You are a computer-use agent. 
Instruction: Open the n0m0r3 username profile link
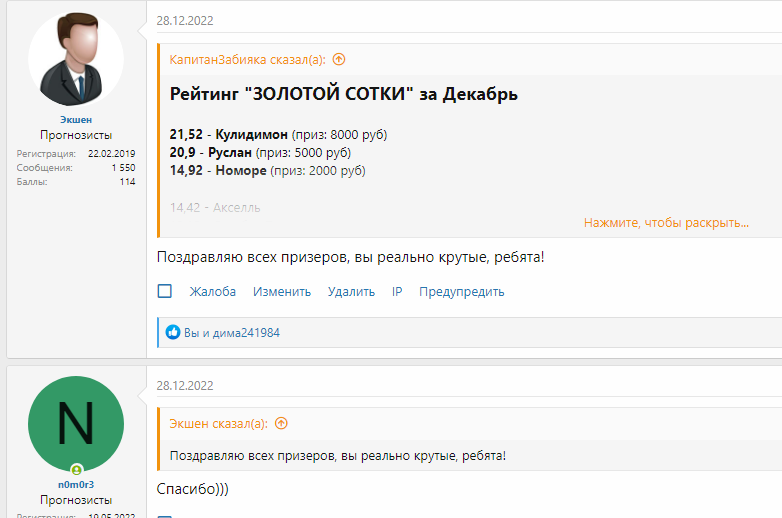click(x=76, y=484)
